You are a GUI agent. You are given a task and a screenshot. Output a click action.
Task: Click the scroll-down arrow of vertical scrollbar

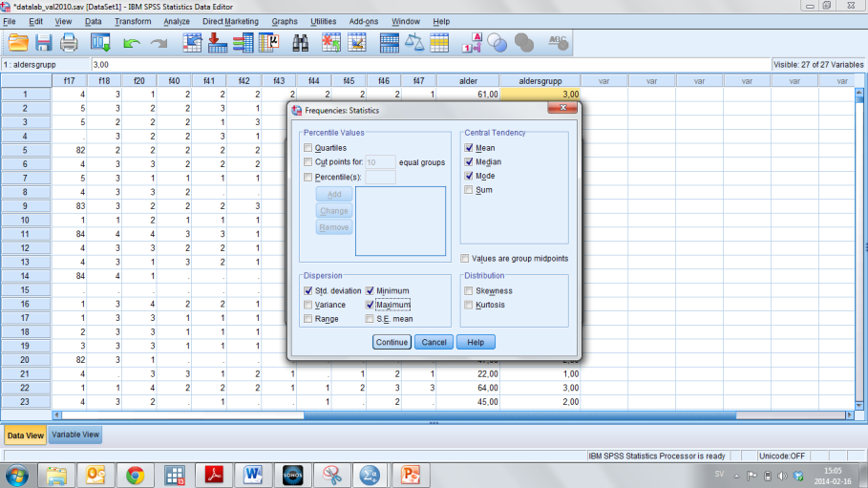click(x=859, y=406)
